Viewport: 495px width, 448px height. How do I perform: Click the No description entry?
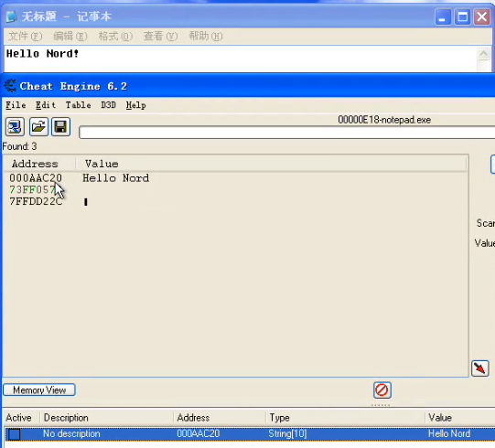point(71,433)
